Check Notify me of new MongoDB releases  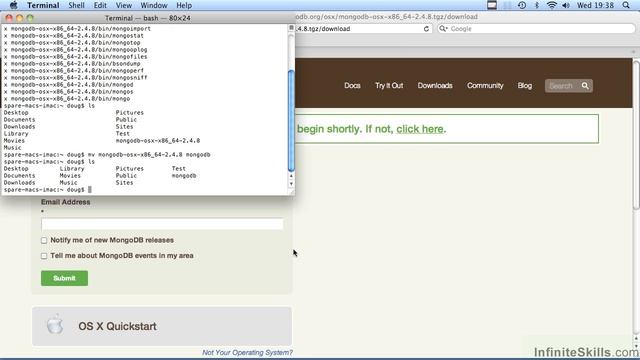pos(44,240)
